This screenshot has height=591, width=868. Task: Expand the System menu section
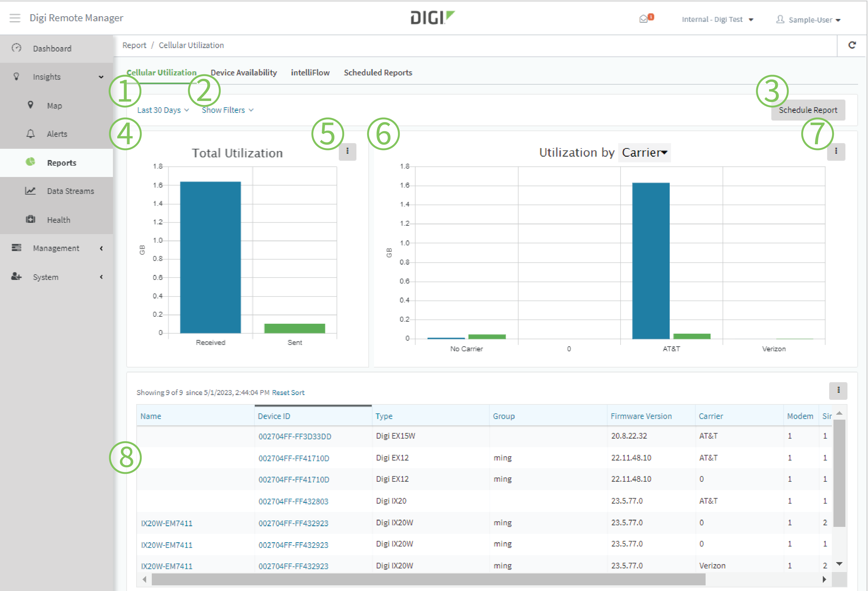[x=101, y=277]
